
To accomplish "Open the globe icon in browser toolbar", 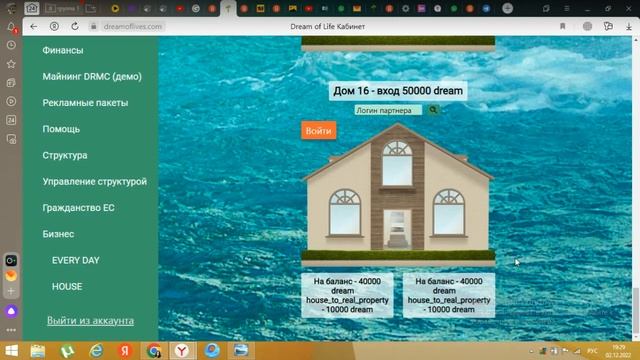I will click(587, 27).
